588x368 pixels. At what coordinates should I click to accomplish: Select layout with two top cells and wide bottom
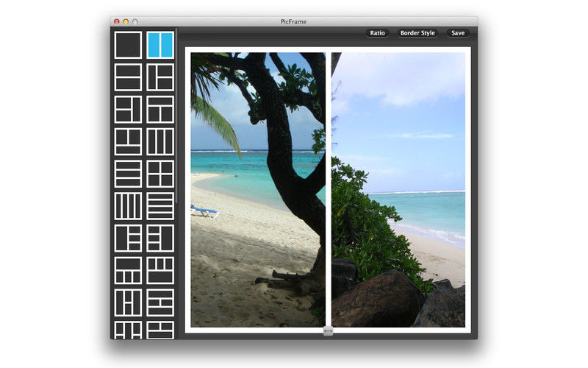(x=128, y=142)
